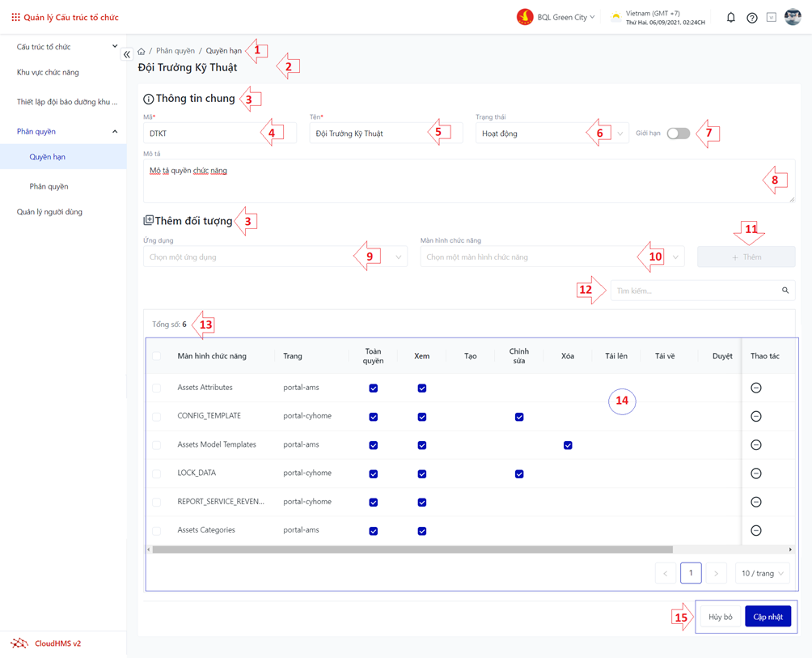Remove the LOCK_DATA row

755,473
